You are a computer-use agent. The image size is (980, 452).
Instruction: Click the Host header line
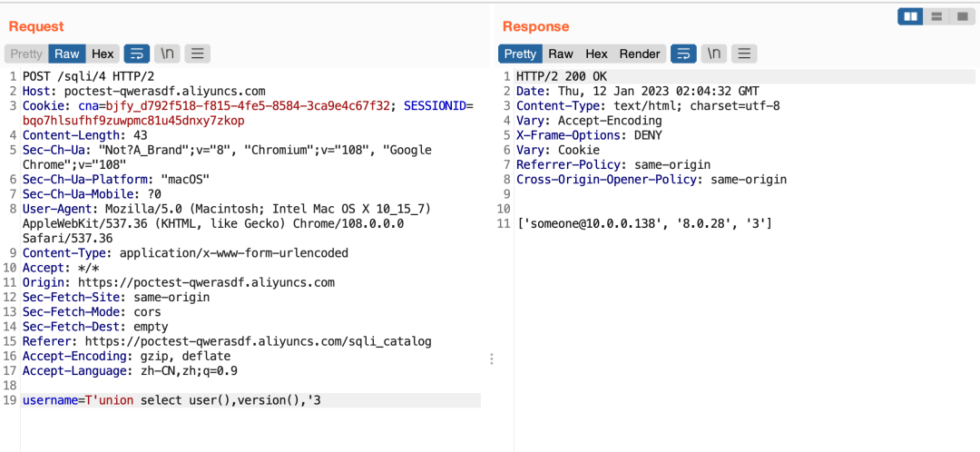point(143,91)
